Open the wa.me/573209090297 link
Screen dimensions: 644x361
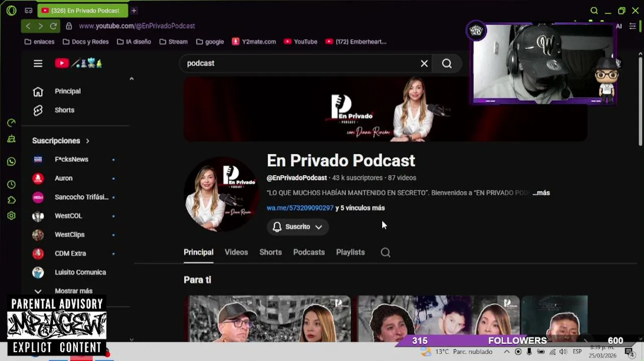click(x=300, y=208)
